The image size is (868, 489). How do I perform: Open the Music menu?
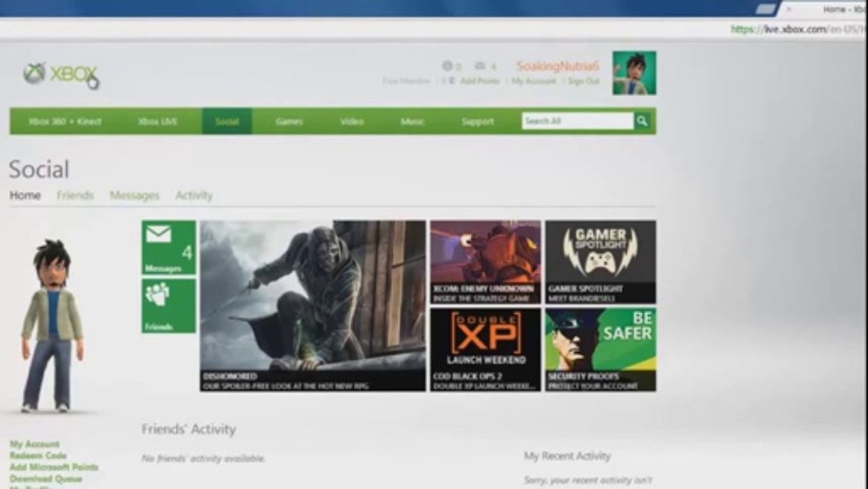(413, 122)
